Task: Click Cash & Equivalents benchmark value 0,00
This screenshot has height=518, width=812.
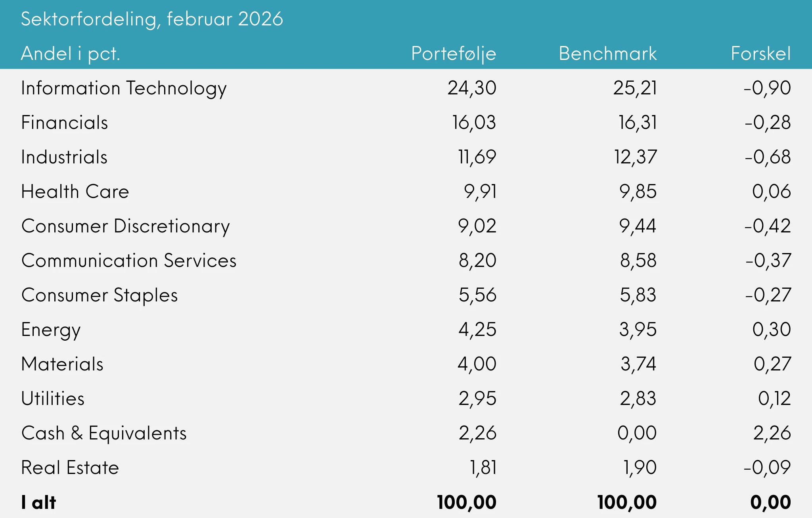Action: pyautogui.click(x=637, y=433)
